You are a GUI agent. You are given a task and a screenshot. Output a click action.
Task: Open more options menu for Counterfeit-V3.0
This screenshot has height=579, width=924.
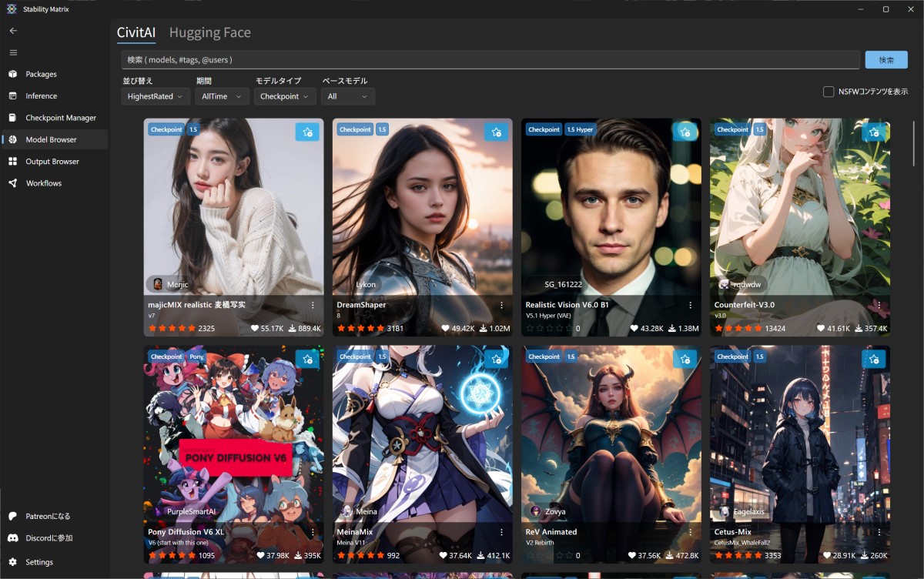coord(879,305)
